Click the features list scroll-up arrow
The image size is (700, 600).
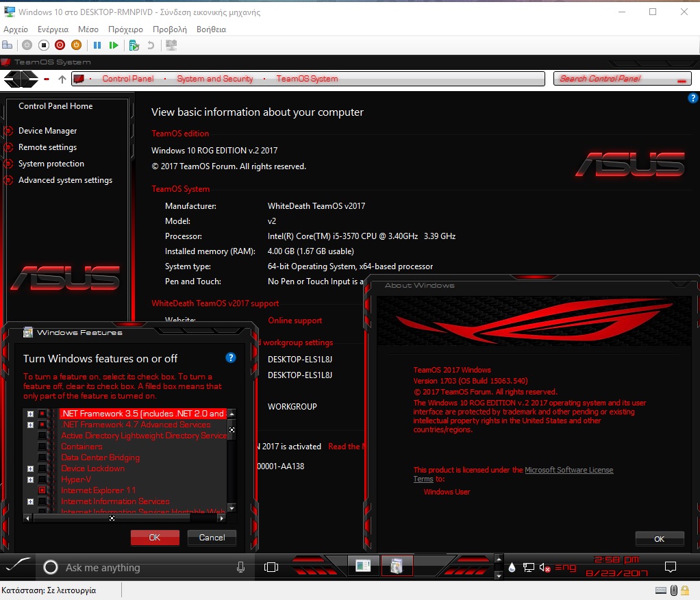pyautogui.click(x=232, y=413)
